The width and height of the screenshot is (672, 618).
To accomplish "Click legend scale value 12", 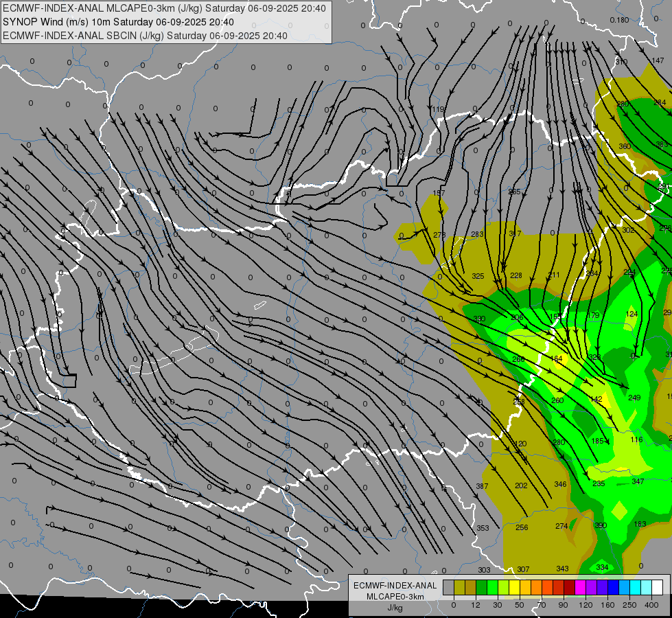I will click(476, 605).
